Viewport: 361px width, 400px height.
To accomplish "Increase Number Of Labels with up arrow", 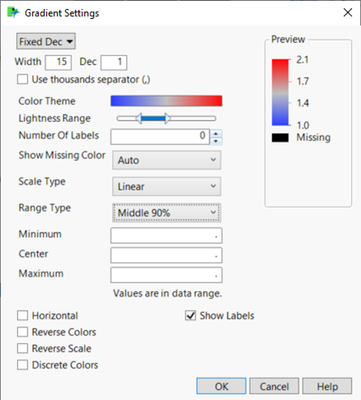I will click(216, 134).
